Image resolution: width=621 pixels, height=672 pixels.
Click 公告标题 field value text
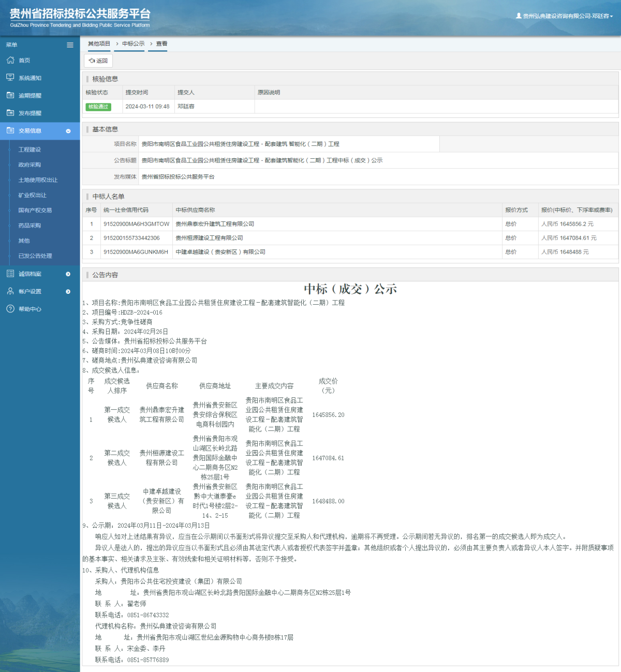click(262, 160)
